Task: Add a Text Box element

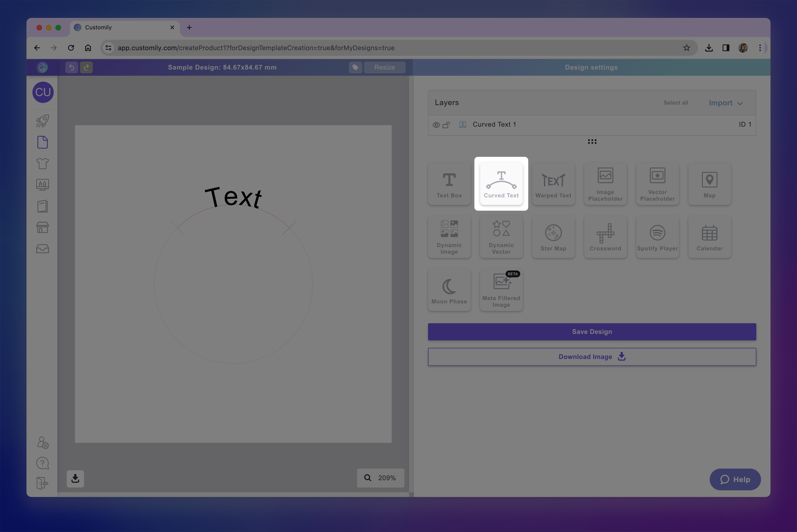Action: (449, 184)
